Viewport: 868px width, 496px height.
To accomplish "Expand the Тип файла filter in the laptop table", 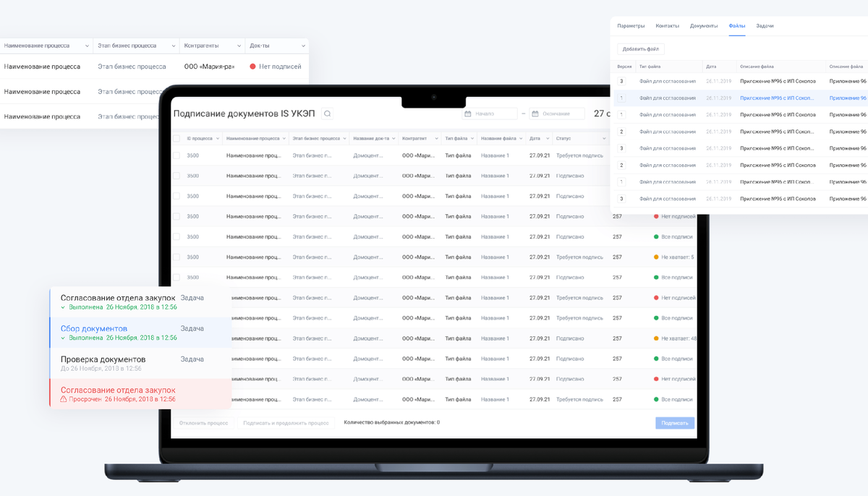I will 472,138.
